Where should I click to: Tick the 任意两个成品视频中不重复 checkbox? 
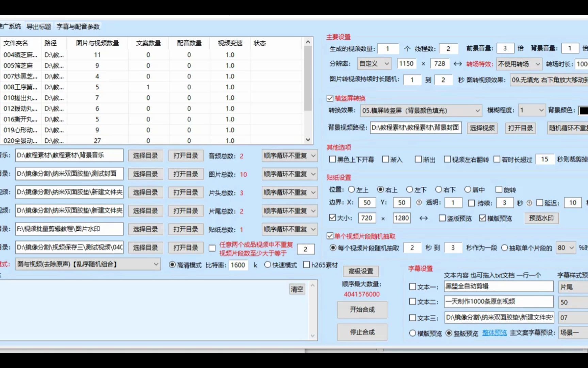[x=212, y=248]
